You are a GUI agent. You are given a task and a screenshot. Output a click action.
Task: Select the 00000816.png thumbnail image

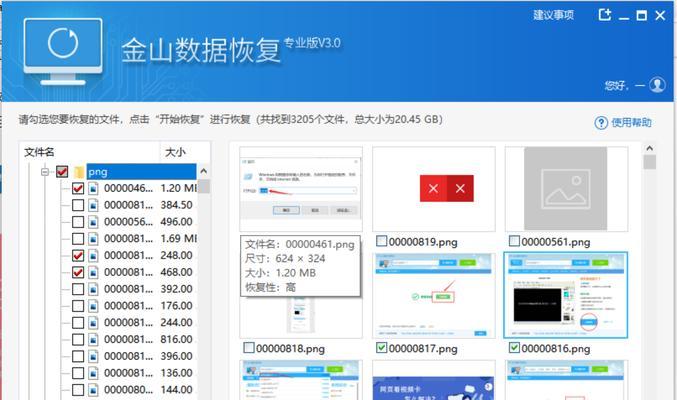566,295
